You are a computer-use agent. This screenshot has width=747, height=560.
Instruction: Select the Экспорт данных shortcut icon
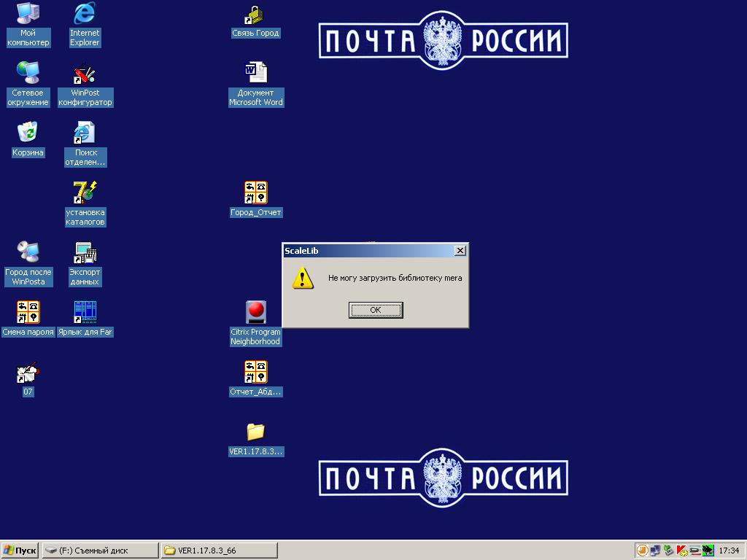tap(85, 264)
